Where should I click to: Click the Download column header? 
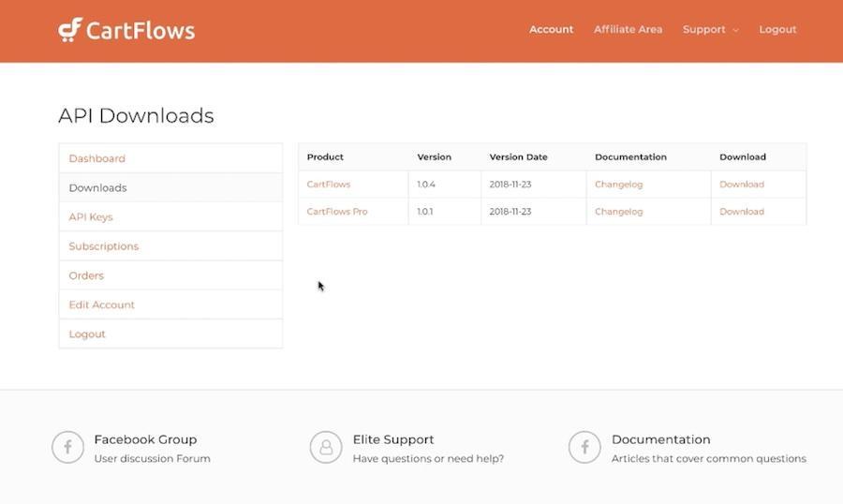[743, 157]
